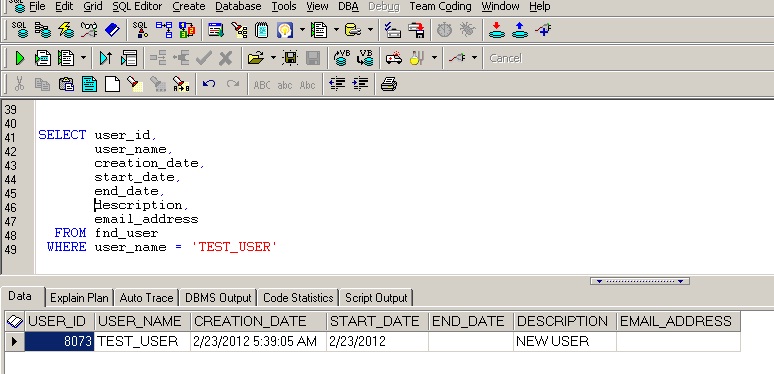Expand the connection plug dropdown arrow
Screen dimensions: 774x374
coord(474,58)
